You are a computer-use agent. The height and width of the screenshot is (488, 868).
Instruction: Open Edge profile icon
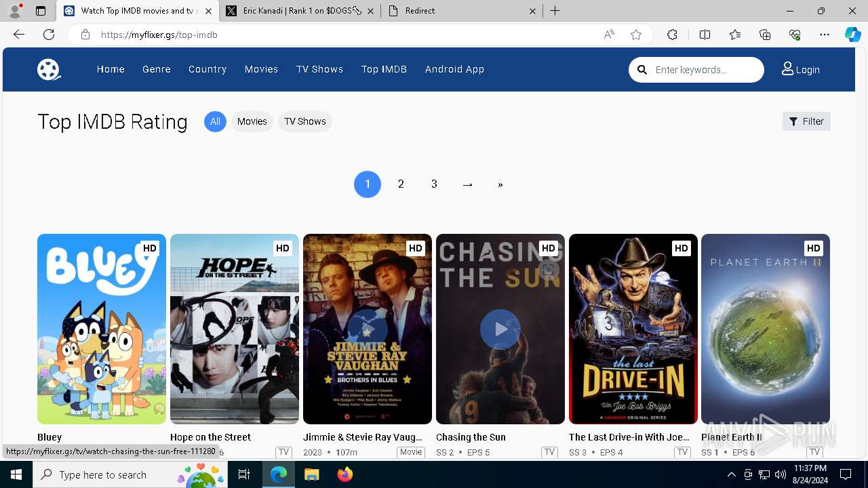[x=15, y=11]
